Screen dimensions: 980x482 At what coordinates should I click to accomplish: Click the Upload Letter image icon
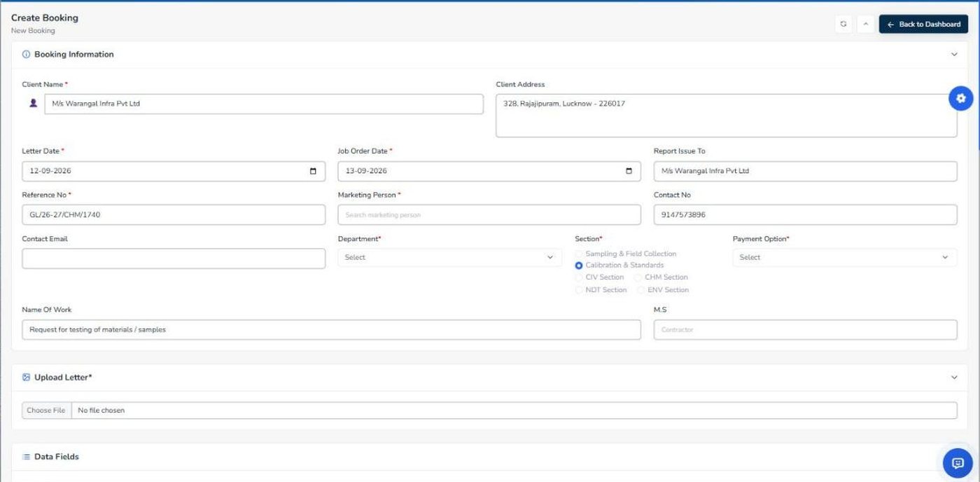[26, 377]
